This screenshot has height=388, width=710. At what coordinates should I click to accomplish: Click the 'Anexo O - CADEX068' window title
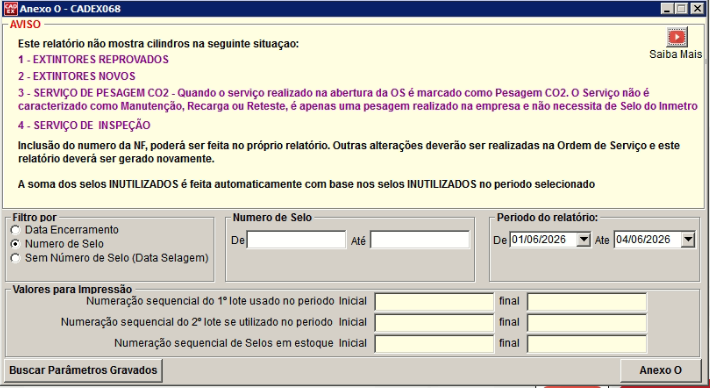[x=70, y=9]
